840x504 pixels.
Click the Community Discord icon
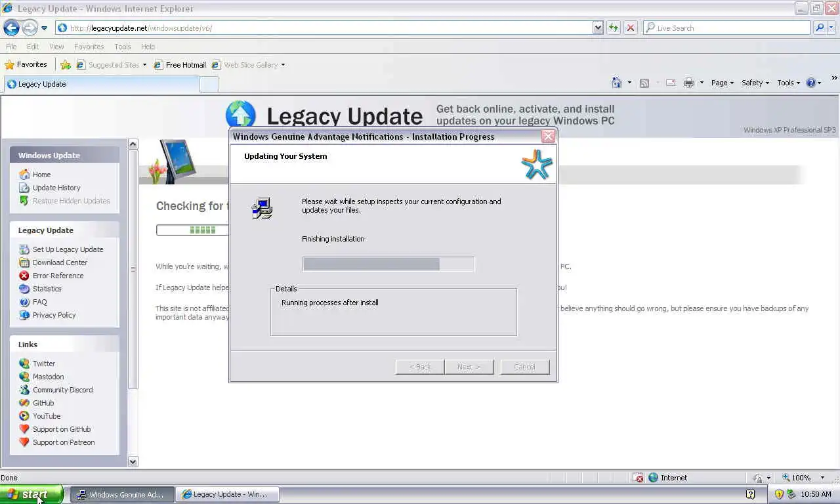click(x=24, y=390)
